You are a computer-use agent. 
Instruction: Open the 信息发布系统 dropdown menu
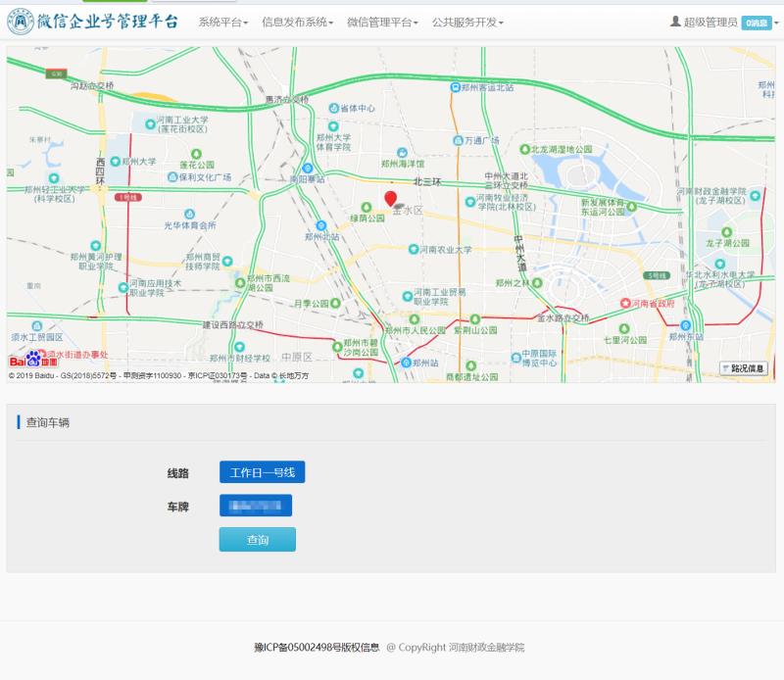click(298, 22)
